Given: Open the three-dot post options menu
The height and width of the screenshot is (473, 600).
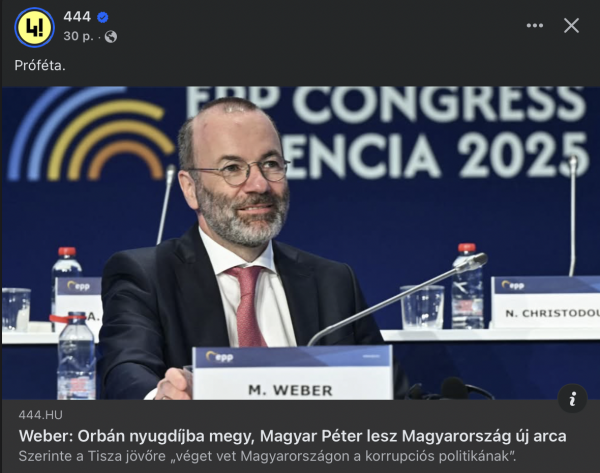Looking at the screenshot, I should (x=535, y=26).
